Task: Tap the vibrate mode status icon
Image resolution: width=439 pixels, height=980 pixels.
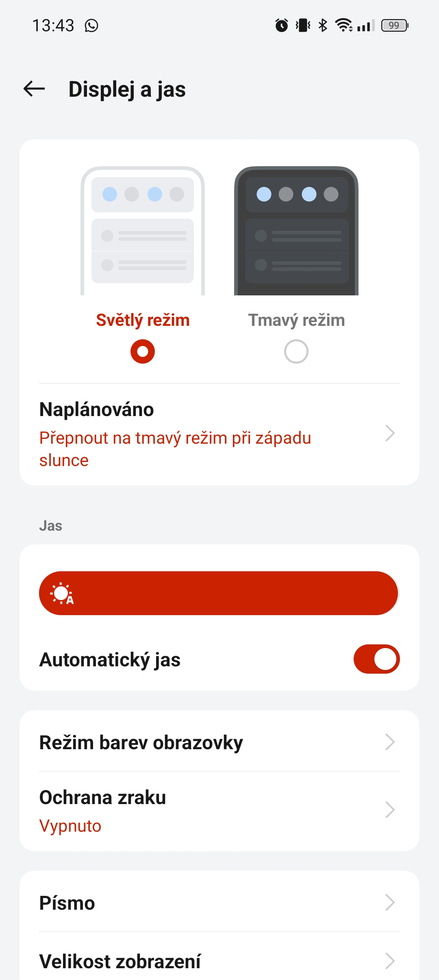Action: click(303, 26)
